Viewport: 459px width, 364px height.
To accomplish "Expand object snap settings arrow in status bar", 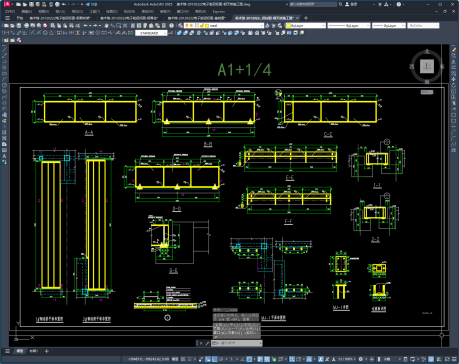I will coord(255,359).
